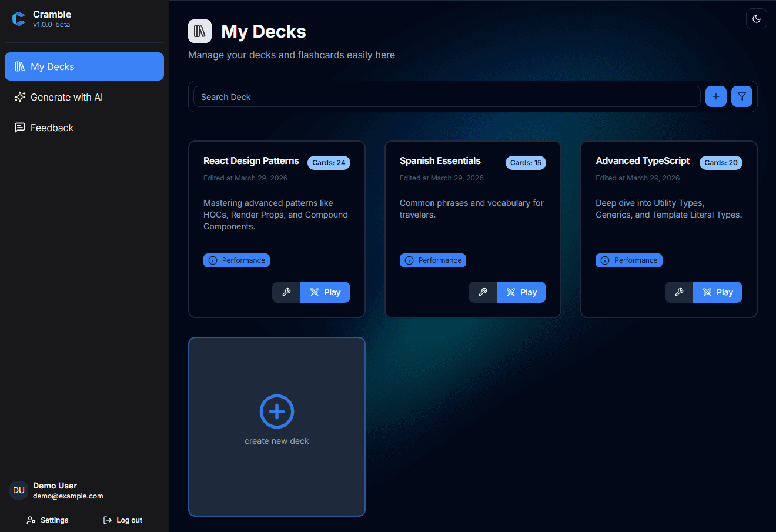Add a new deck with plus button

click(x=716, y=96)
